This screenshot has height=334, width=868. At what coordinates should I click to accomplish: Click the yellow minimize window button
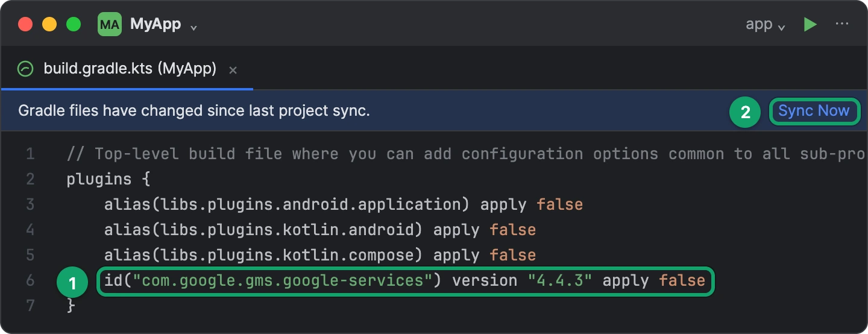(x=49, y=25)
